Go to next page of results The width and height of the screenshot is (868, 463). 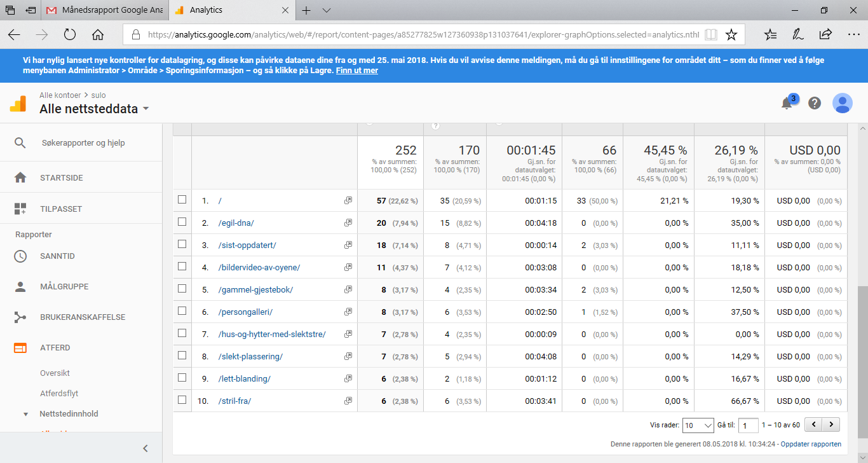tap(831, 425)
